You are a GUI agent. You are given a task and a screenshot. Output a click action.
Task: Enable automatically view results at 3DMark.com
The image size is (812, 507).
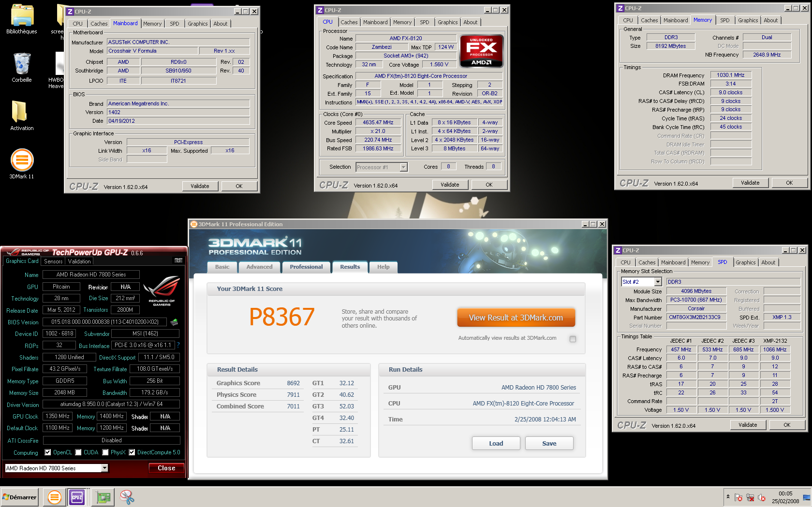[573, 339]
